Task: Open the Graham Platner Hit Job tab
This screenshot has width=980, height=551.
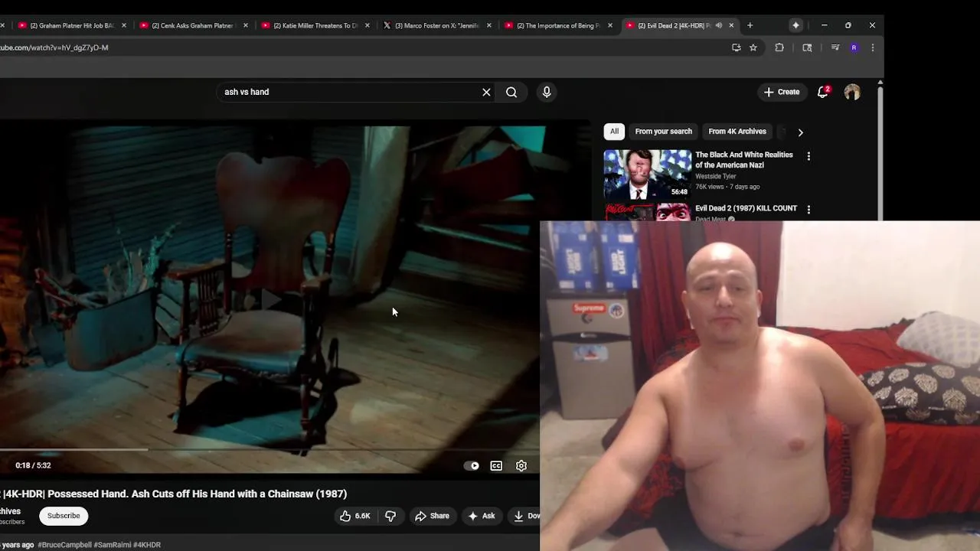Action: 73,25
